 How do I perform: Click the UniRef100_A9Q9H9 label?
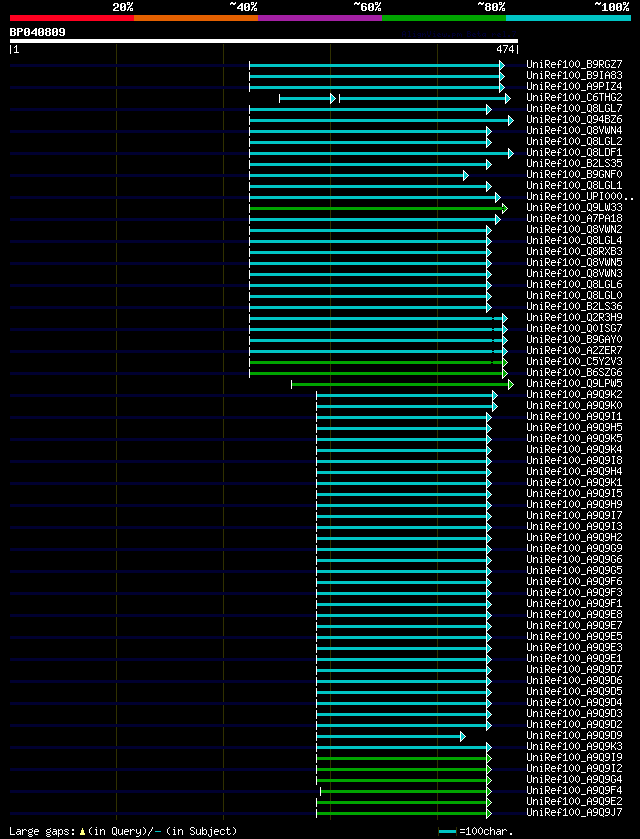[574, 504]
